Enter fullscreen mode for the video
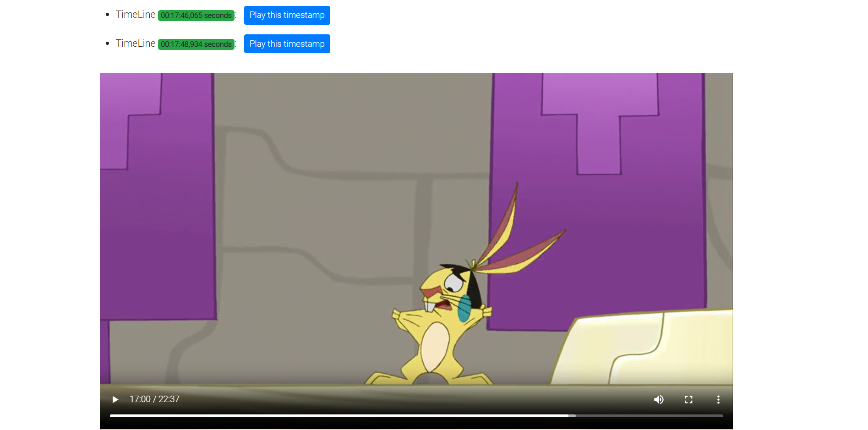The width and height of the screenshot is (868, 430). 688,399
